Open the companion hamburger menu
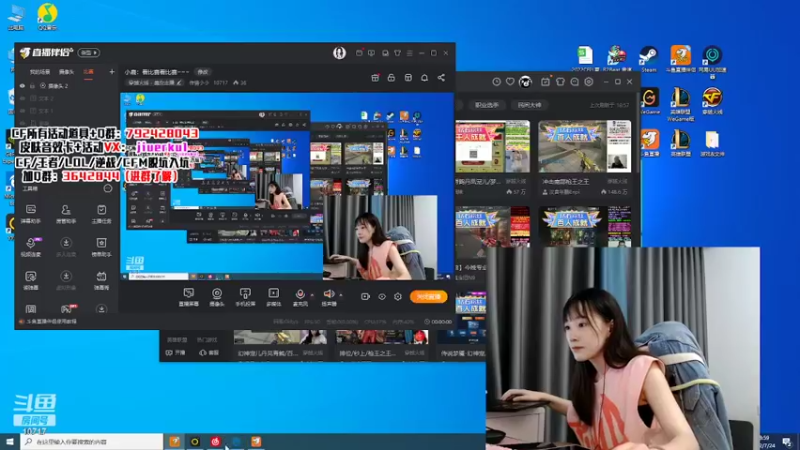800x450 pixels. click(409, 53)
